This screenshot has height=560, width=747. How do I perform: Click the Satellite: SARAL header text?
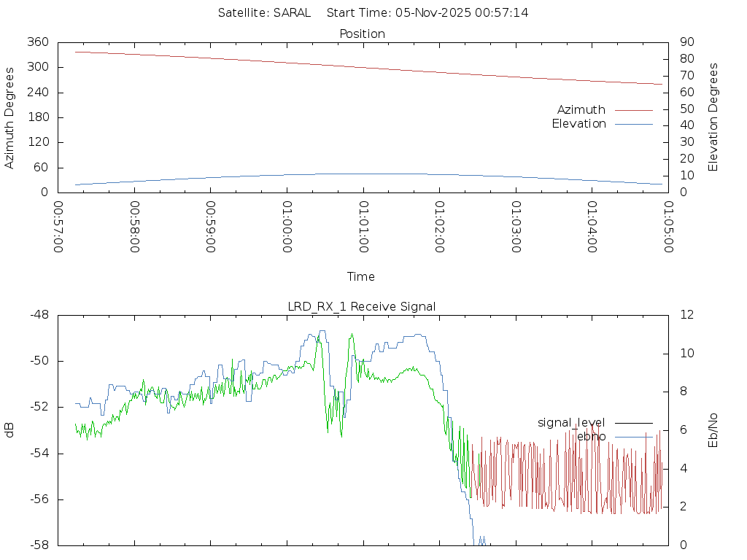pos(263,12)
